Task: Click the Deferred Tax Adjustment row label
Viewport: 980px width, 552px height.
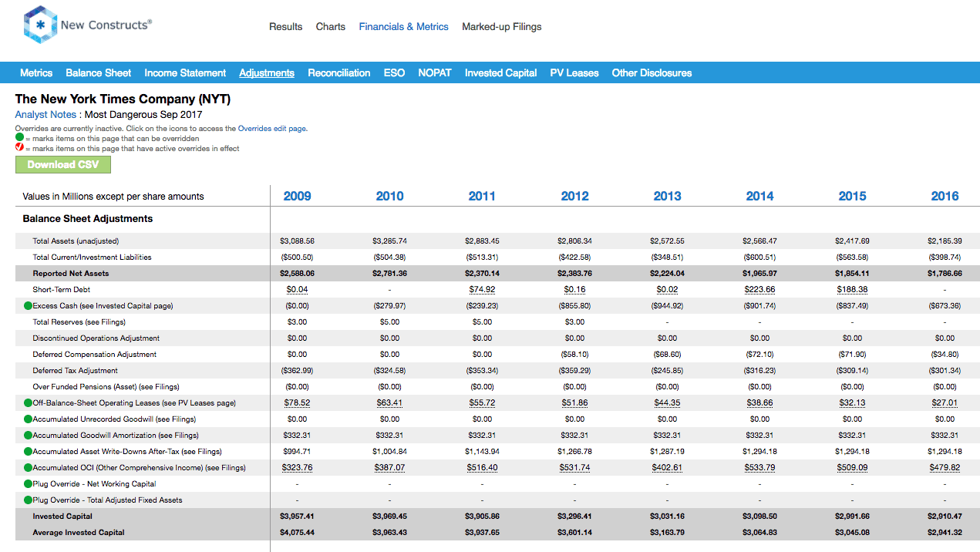Action: click(x=75, y=371)
